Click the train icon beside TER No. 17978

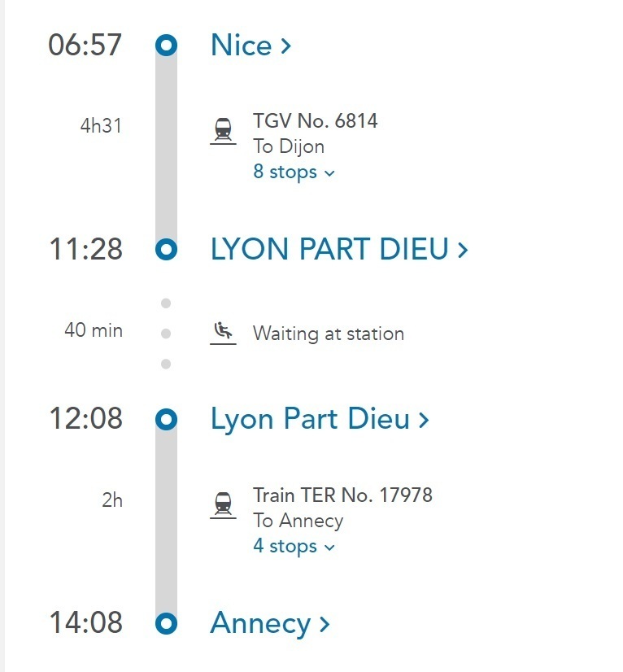[223, 506]
